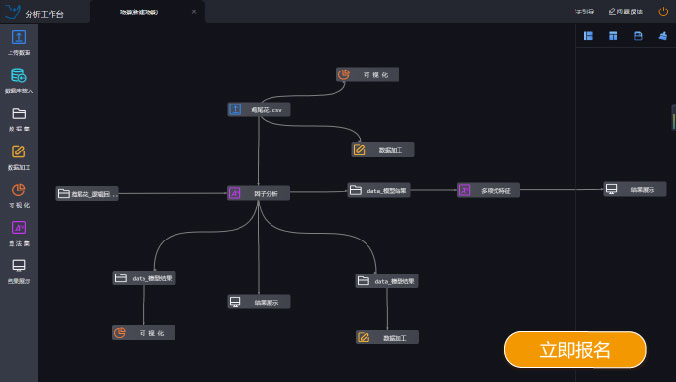Select 结果展示 node directly below 因子分析
This screenshot has width=676, height=382.
tap(259, 302)
